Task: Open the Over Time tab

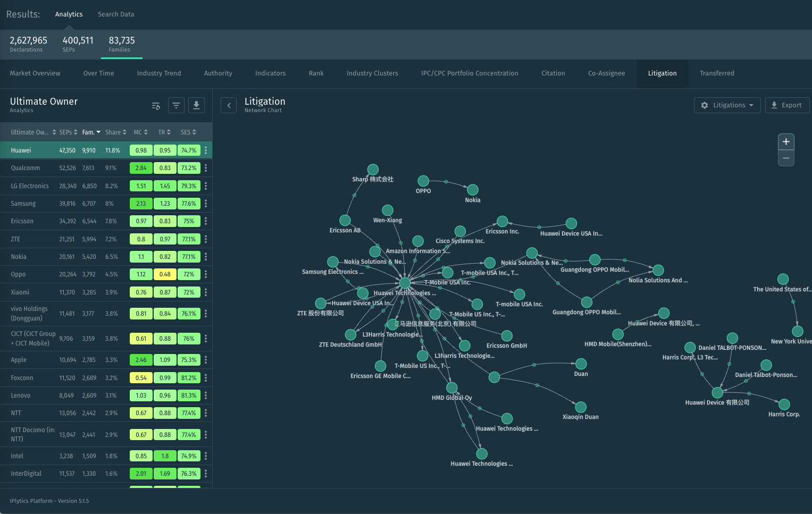Action: pos(98,73)
